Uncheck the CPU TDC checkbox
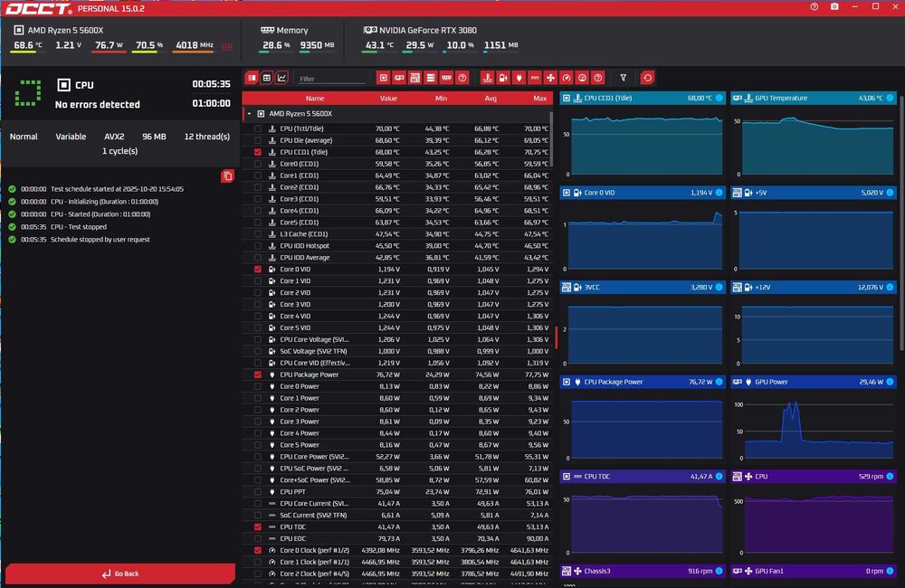 pos(257,526)
